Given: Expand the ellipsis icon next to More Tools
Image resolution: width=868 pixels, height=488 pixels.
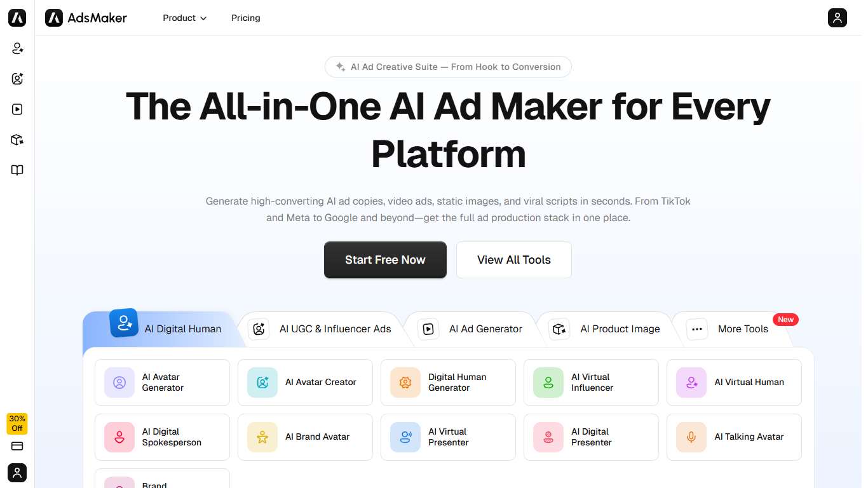Looking at the screenshot, I should pyautogui.click(x=697, y=329).
